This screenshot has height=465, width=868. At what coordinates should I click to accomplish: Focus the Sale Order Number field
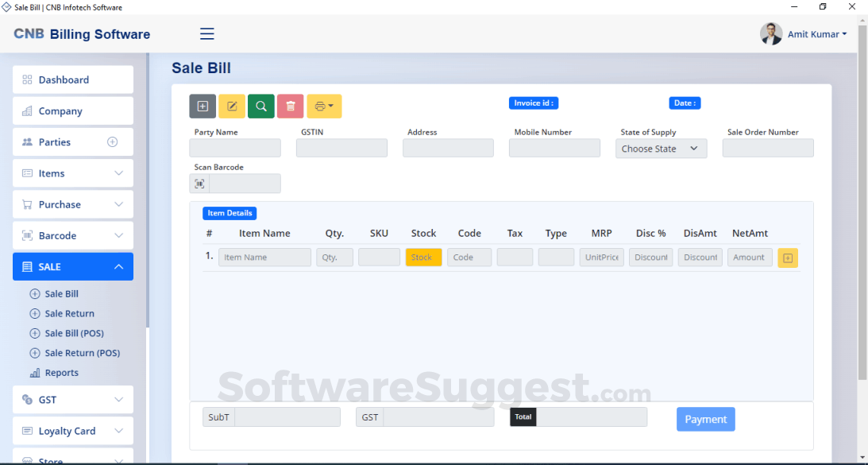tap(768, 148)
